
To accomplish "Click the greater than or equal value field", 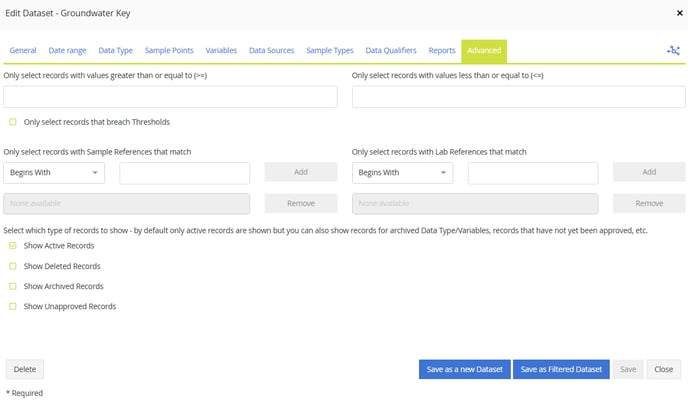I will (x=170, y=97).
